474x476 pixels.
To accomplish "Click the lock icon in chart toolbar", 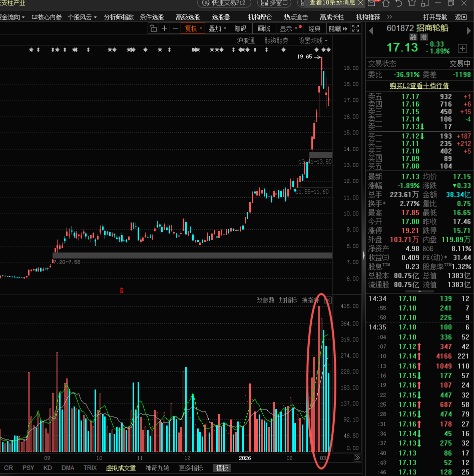I will tap(154, 28).
